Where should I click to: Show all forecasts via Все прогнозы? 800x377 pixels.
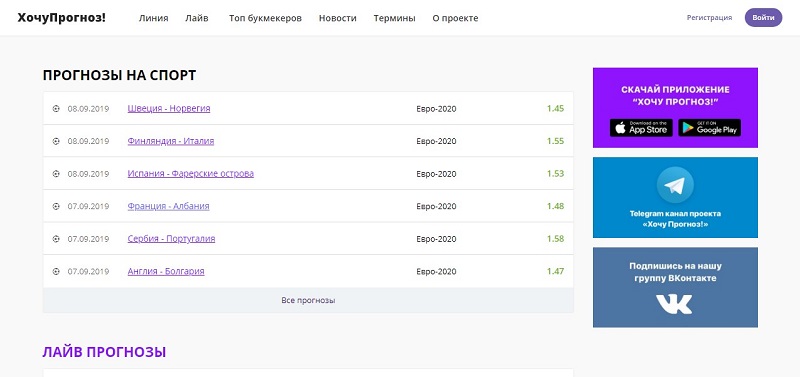point(308,300)
